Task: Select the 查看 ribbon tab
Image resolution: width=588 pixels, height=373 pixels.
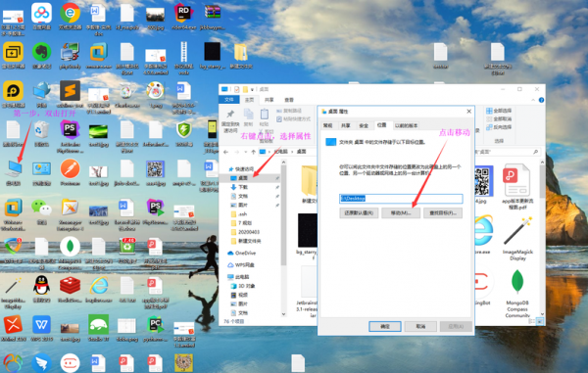Action: pos(289,100)
